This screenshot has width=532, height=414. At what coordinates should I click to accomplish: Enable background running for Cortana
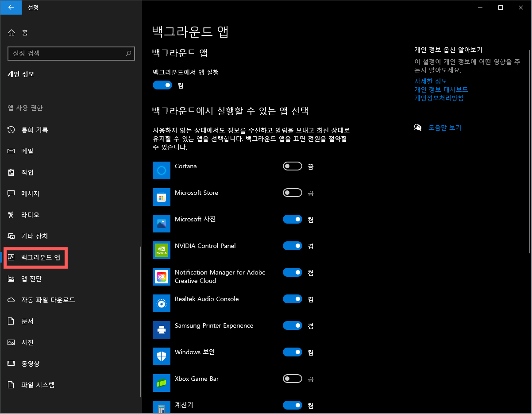pos(293,166)
